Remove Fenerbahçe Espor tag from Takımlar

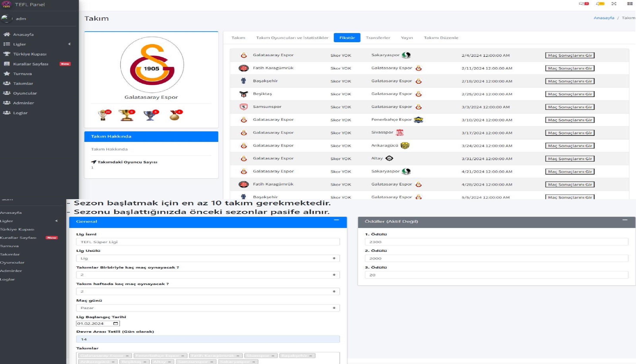pos(183,356)
